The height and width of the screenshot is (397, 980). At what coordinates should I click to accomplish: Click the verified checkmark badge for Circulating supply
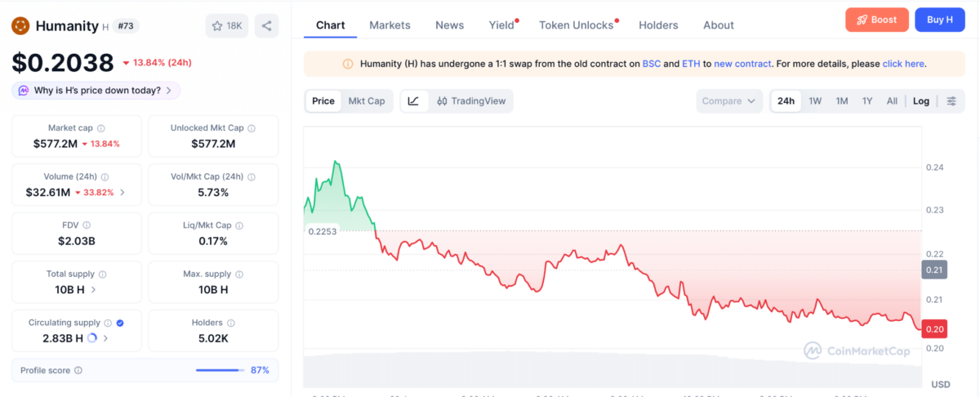(120, 323)
